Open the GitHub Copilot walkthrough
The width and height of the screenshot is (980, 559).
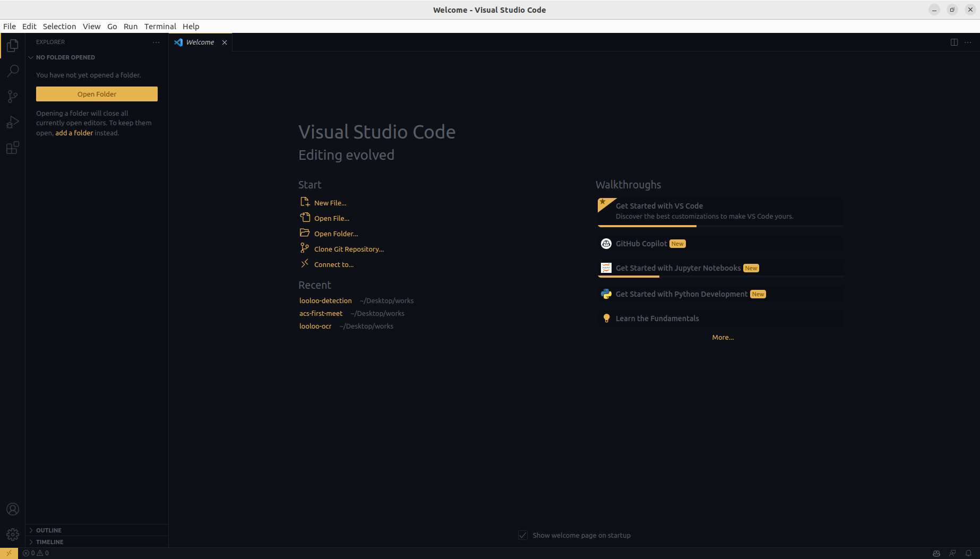coord(720,244)
